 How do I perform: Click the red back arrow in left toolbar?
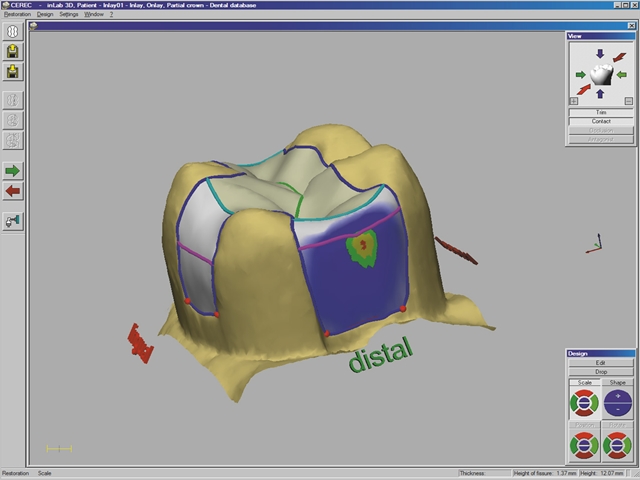[x=13, y=191]
